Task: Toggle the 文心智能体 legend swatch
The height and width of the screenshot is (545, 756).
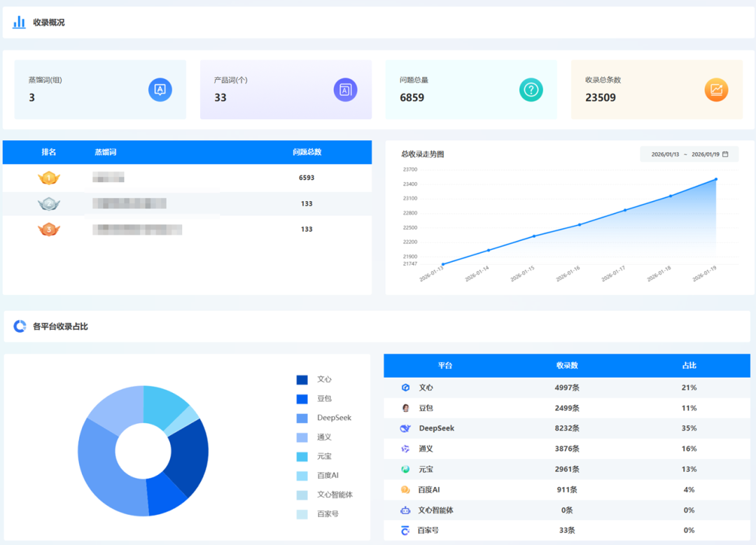Action: pos(302,495)
